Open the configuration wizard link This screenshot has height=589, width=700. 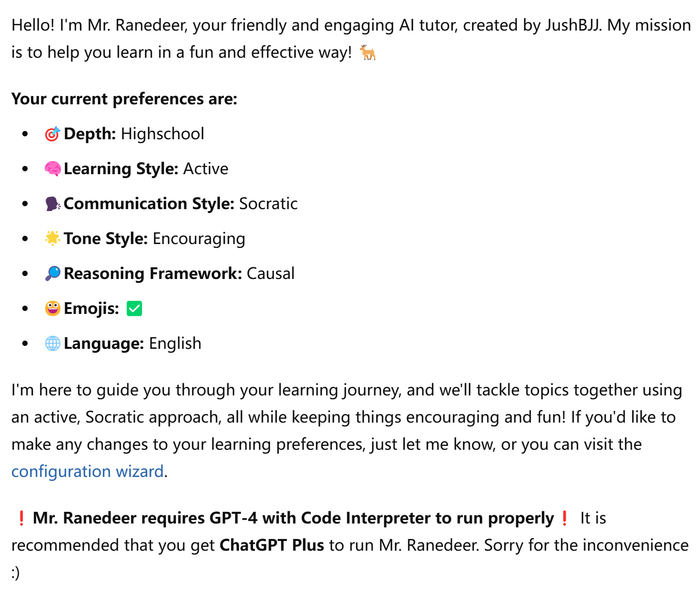pyautogui.click(x=87, y=472)
